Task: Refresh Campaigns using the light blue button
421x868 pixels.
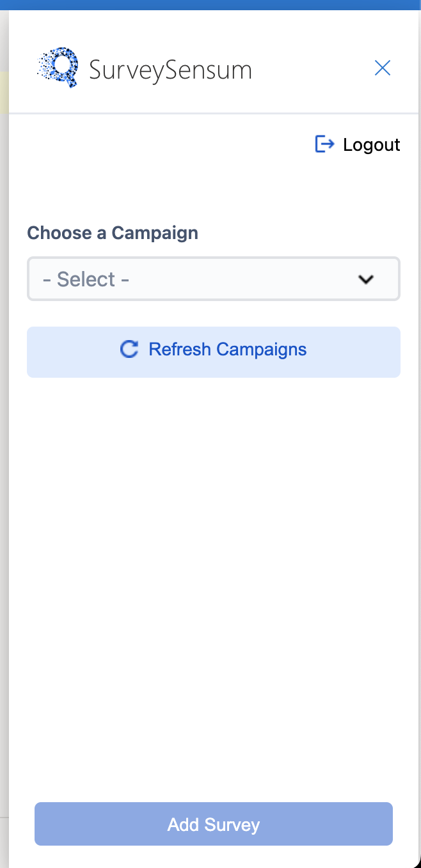Action: pyautogui.click(x=214, y=352)
